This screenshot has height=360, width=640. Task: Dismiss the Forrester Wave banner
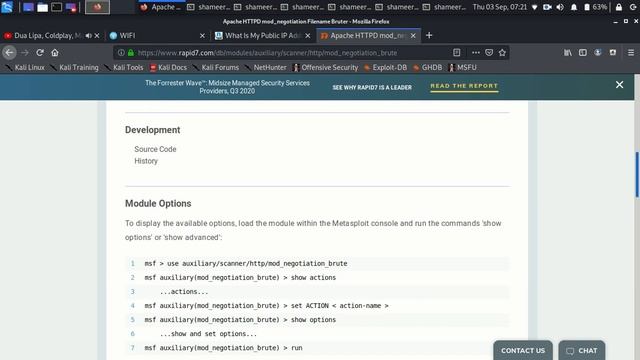[619, 84]
